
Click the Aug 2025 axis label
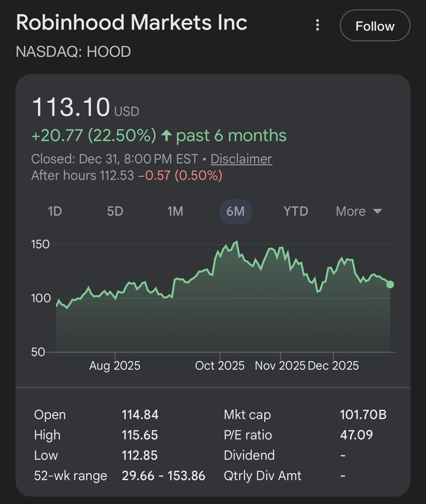(115, 365)
